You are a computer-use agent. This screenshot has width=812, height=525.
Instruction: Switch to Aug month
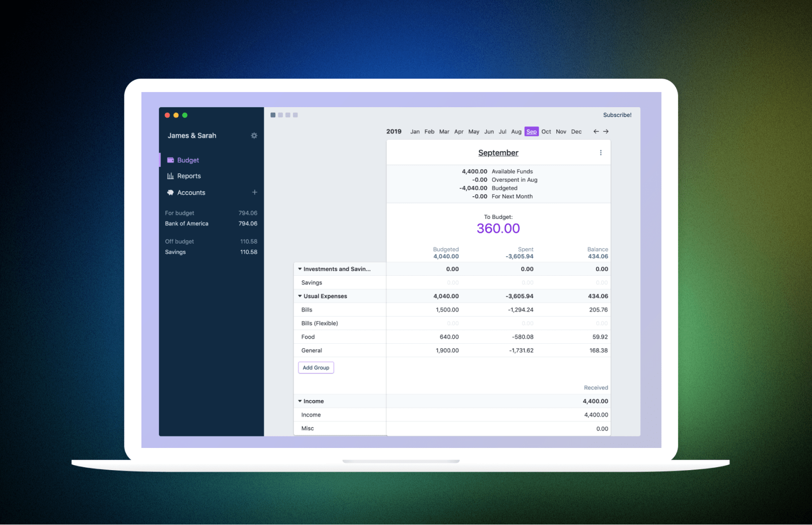[516, 132]
